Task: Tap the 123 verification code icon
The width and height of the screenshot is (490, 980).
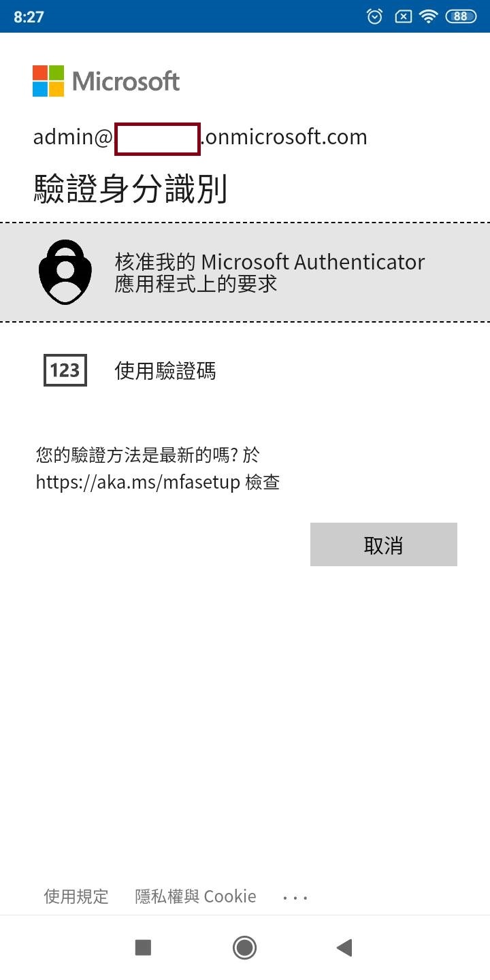Action: (x=65, y=370)
